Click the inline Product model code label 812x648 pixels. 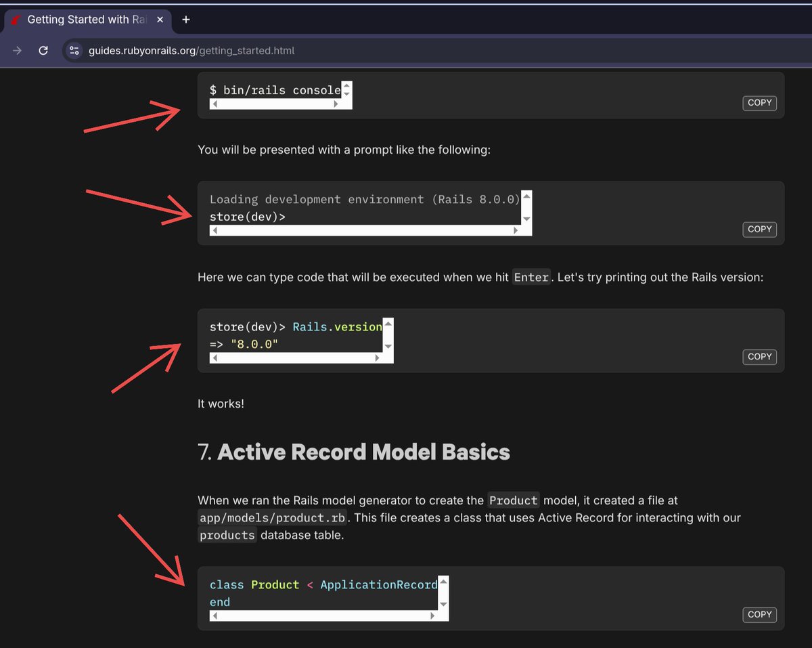pos(514,500)
